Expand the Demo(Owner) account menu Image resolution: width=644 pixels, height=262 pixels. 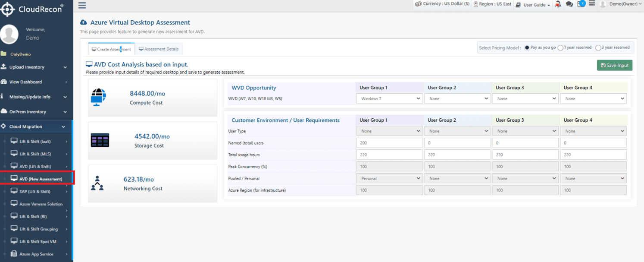[x=621, y=4]
